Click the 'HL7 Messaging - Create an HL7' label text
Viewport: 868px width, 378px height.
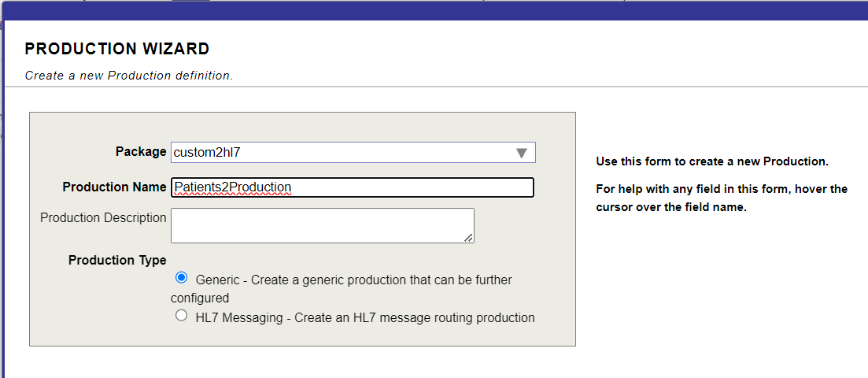pyautogui.click(x=365, y=318)
